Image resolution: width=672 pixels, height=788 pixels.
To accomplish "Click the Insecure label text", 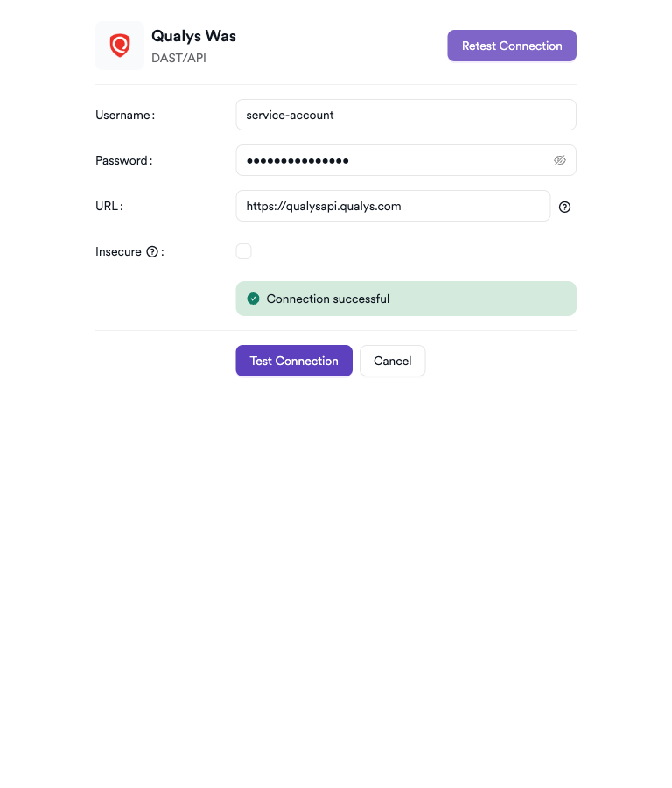I will pos(118,251).
